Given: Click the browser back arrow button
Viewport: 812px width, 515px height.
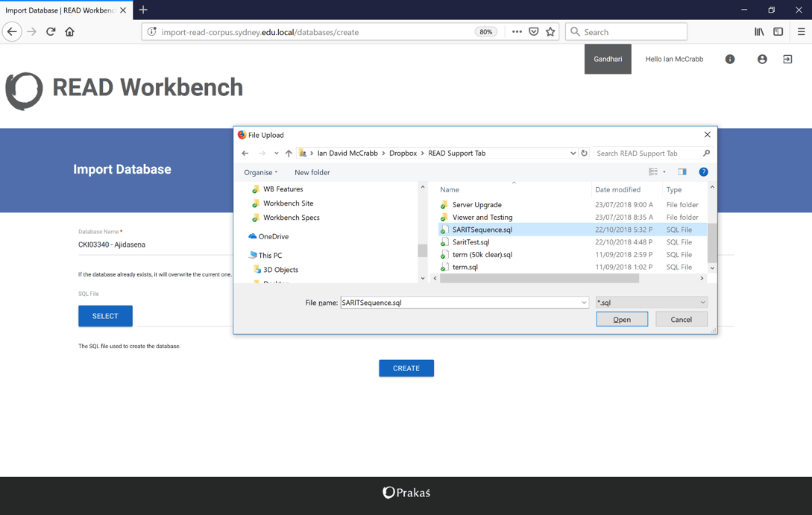Looking at the screenshot, I should point(12,31).
